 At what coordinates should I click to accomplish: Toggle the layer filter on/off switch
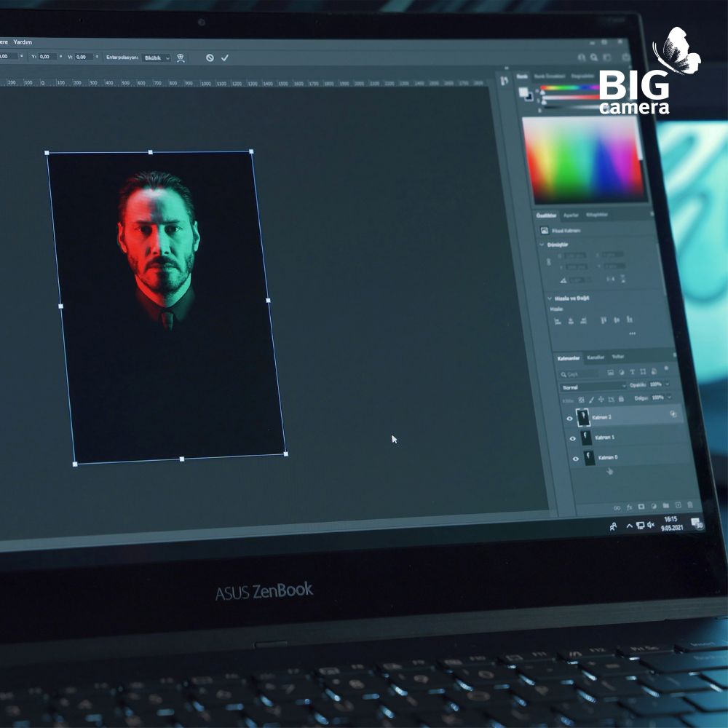[666, 368]
